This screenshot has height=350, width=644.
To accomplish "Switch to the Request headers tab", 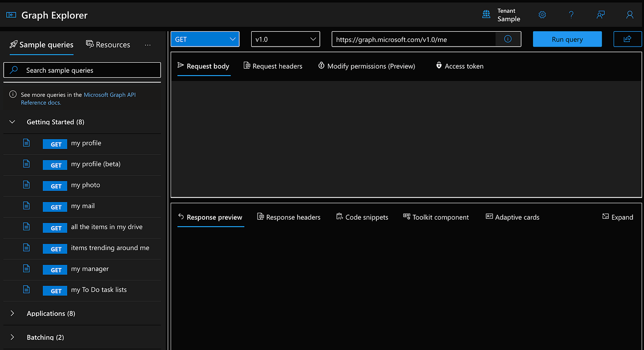I will [273, 66].
